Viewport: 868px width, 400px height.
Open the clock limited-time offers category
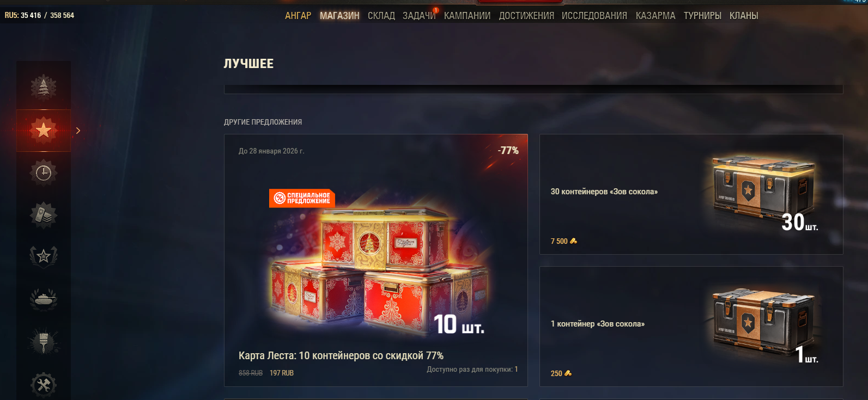click(x=44, y=173)
